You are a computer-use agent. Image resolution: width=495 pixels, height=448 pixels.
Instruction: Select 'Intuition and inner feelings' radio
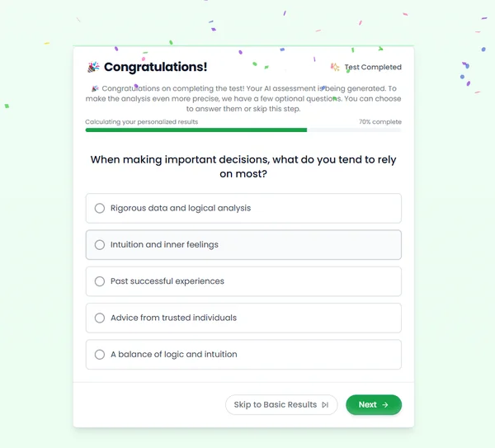coord(100,245)
